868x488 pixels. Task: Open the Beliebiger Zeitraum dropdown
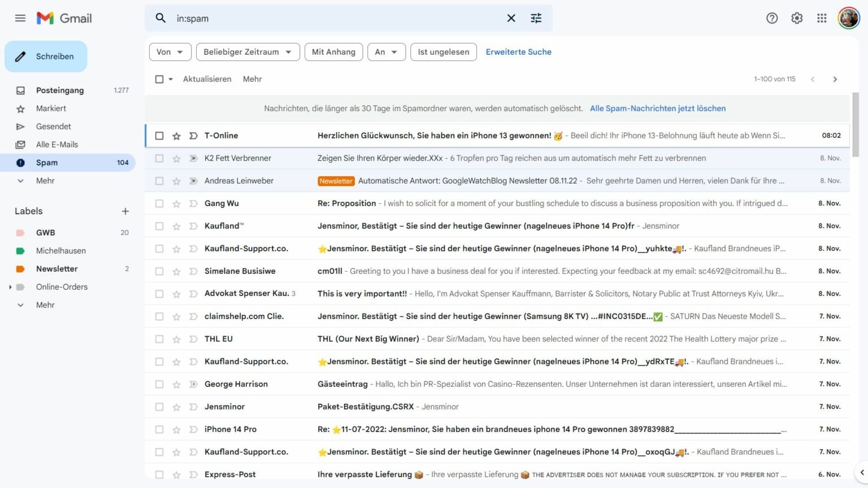pyautogui.click(x=248, y=51)
